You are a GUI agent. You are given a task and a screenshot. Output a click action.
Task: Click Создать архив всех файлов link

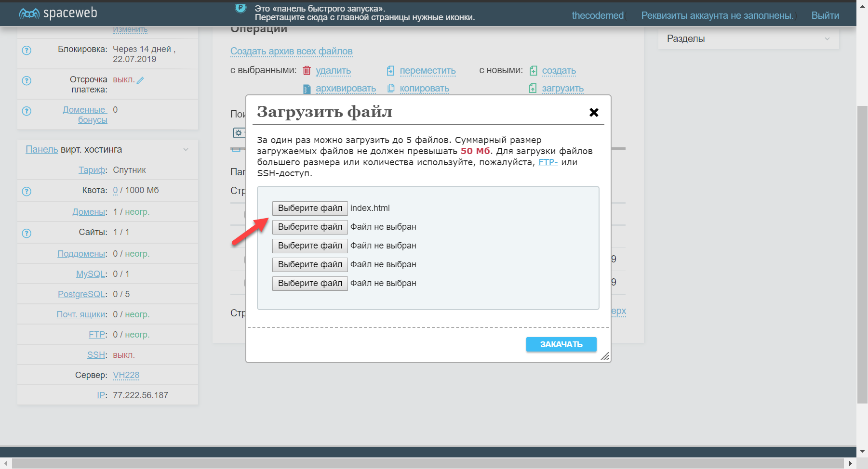(291, 51)
